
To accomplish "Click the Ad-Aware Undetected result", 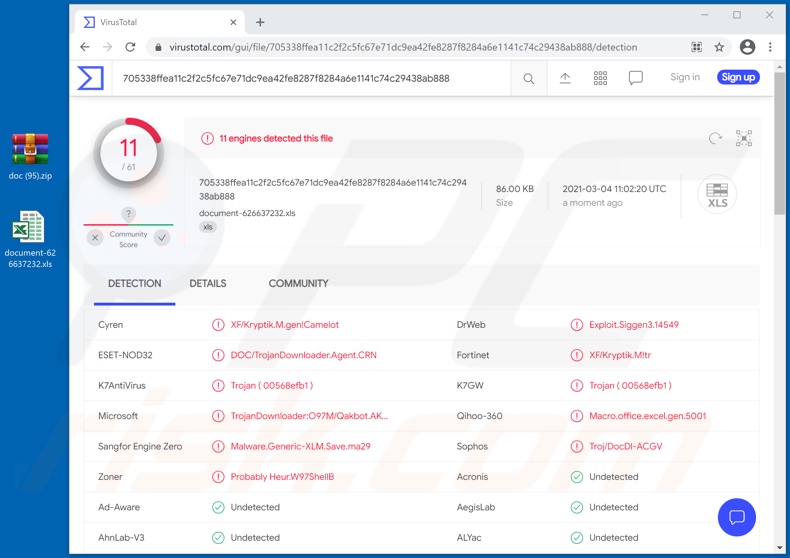I will (255, 507).
